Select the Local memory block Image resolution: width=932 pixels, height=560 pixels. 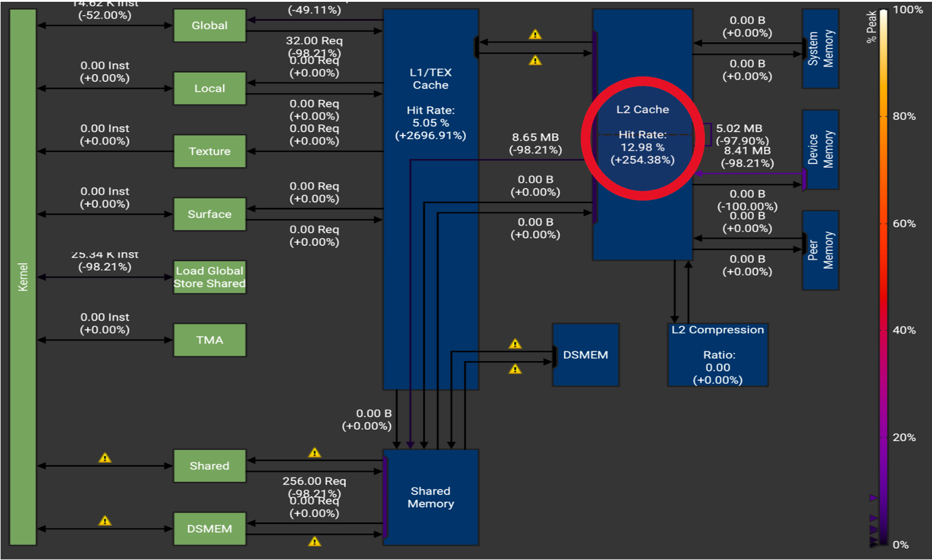pyautogui.click(x=209, y=88)
